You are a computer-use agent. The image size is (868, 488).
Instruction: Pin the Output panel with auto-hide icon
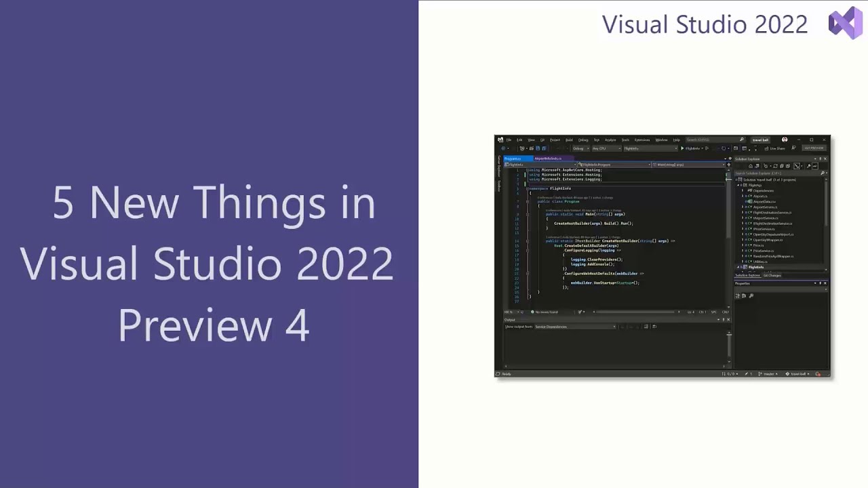coord(724,319)
